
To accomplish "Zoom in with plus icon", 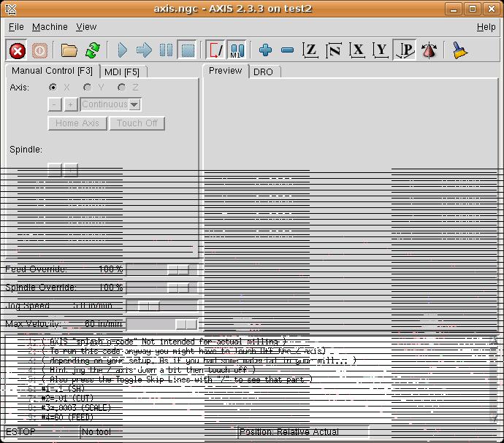I will [x=265, y=50].
